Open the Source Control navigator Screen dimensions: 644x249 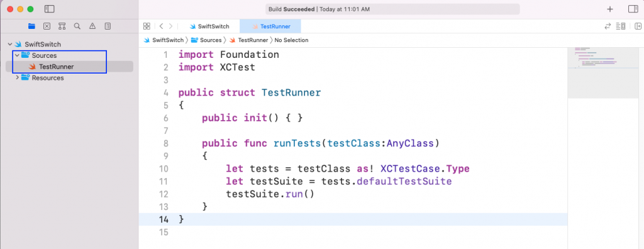tap(47, 26)
